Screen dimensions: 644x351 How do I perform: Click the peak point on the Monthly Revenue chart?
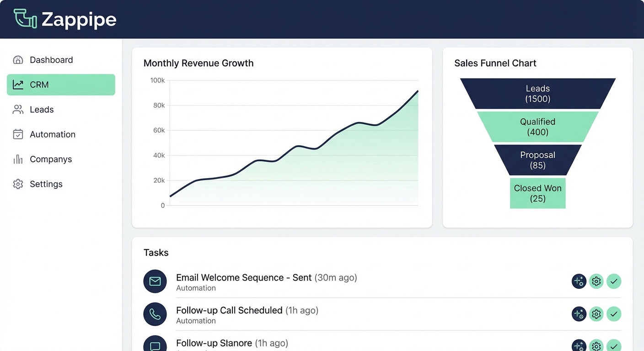pos(417,91)
